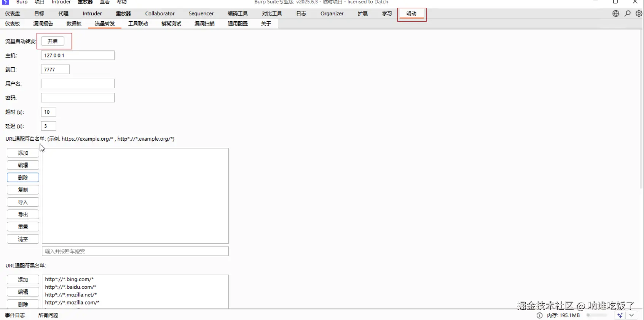Open the Burp menu
The width and height of the screenshot is (644, 320).
pos(22,2)
